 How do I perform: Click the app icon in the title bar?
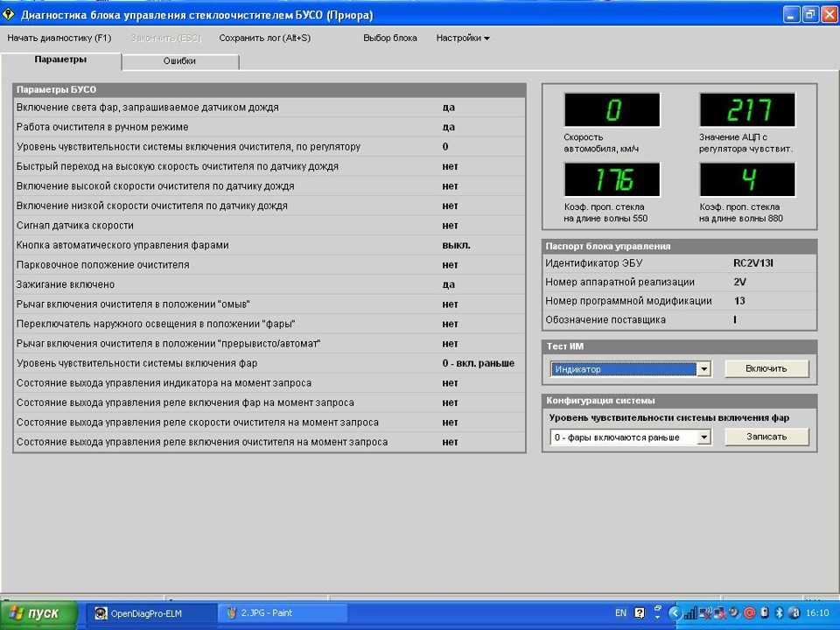click(9, 15)
